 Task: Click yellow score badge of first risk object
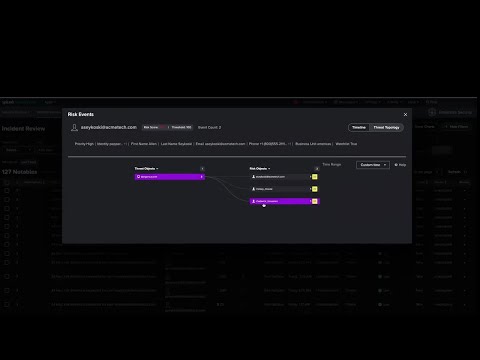315,177
